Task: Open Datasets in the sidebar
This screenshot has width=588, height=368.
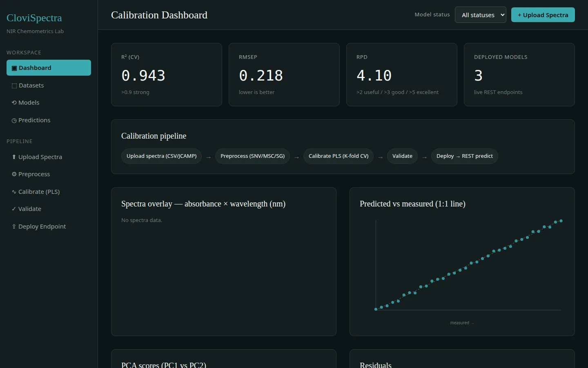Action: click(x=49, y=85)
